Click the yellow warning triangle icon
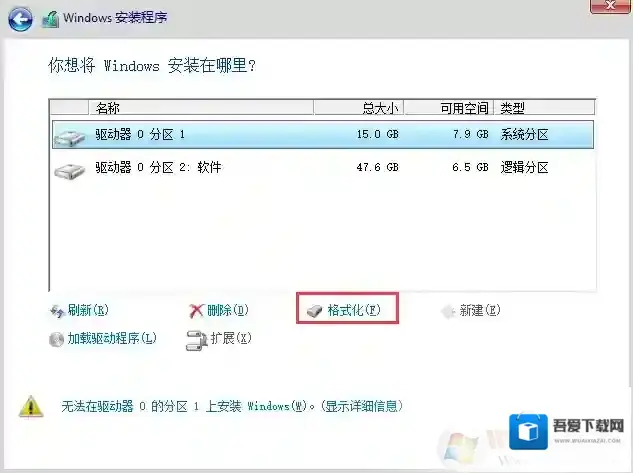The height and width of the screenshot is (473, 633). [x=32, y=406]
